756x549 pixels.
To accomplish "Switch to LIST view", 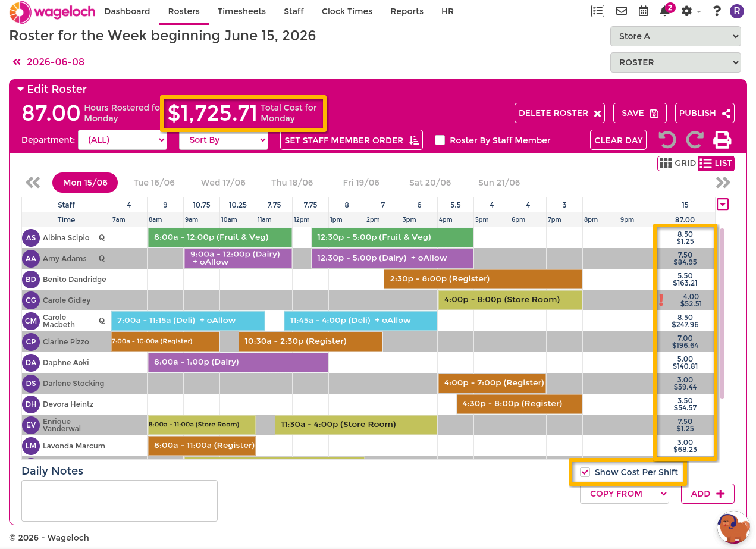I will coord(716,163).
